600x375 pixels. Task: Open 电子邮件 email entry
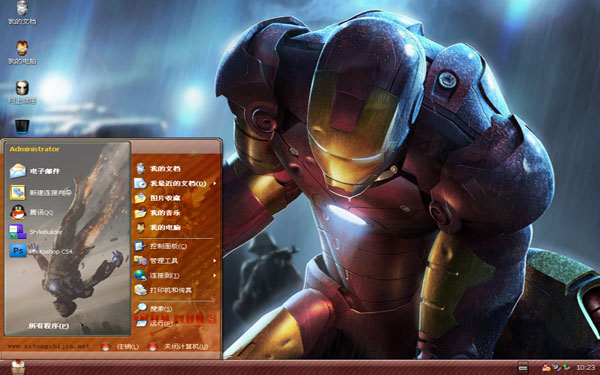[x=35, y=171]
